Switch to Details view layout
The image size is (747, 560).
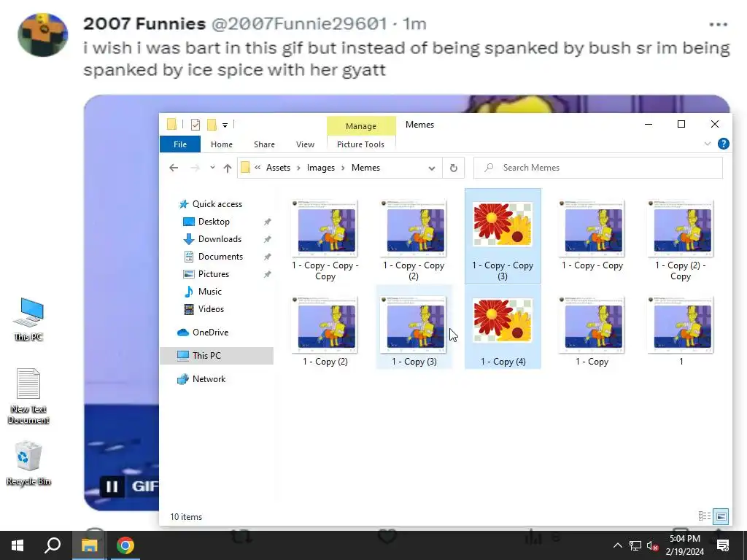[x=704, y=516]
